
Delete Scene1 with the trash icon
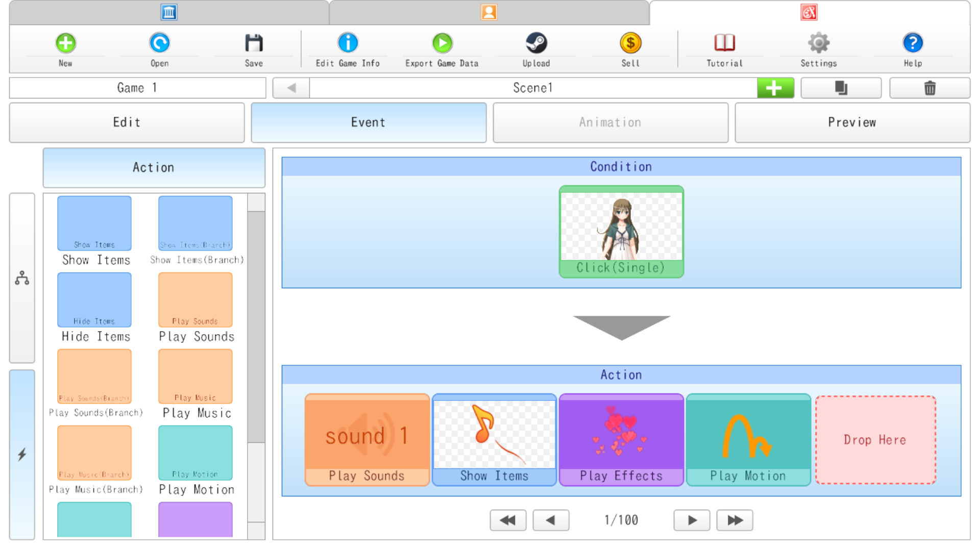click(929, 87)
